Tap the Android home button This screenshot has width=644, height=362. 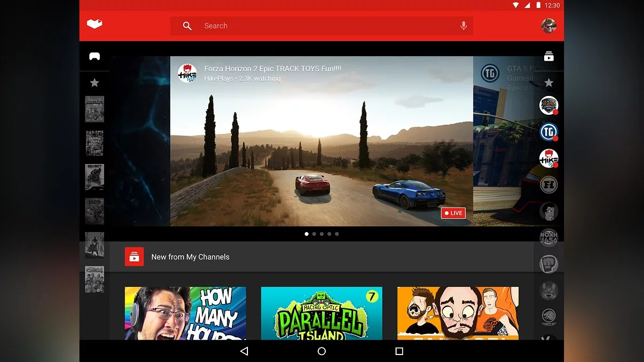(x=321, y=351)
